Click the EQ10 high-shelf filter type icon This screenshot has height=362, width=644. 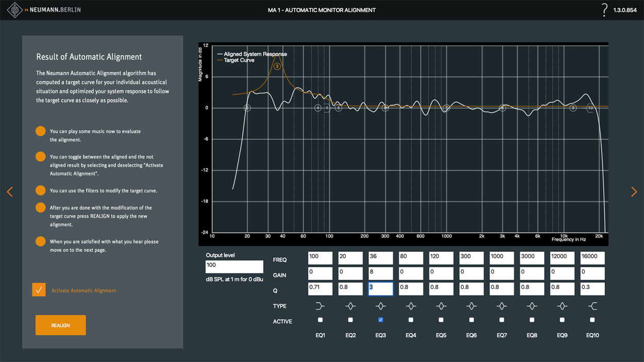(592, 306)
